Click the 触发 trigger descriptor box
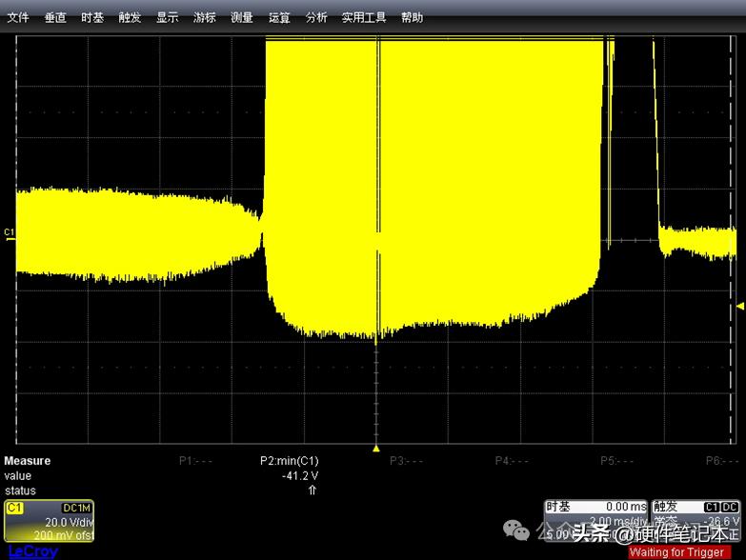Image resolution: width=746 pixels, height=560 pixels. tap(696, 520)
